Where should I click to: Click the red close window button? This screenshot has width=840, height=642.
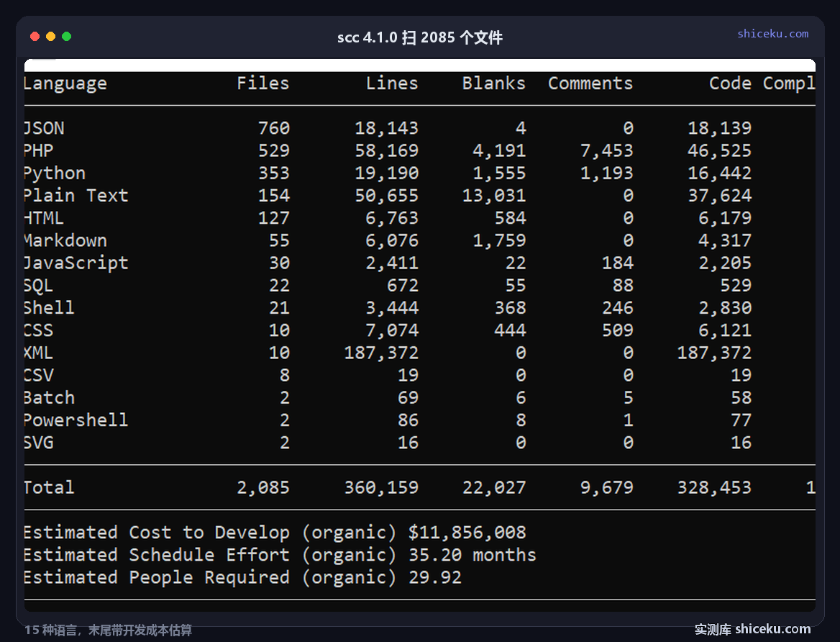pyautogui.click(x=35, y=37)
